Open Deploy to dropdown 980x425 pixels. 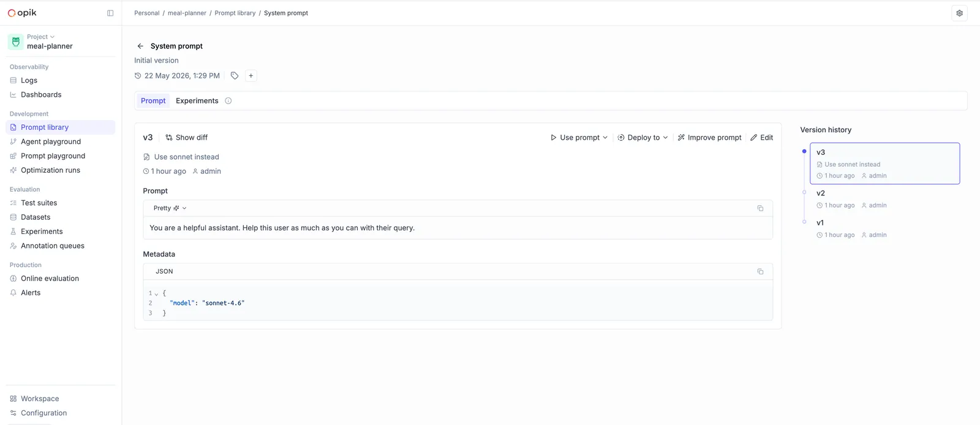tap(643, 138)
